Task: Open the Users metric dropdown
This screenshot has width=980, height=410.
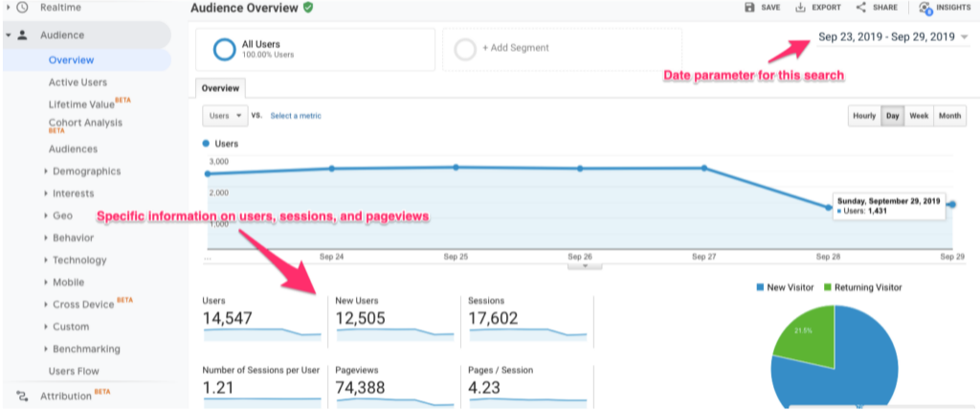Action: point(225,116)
